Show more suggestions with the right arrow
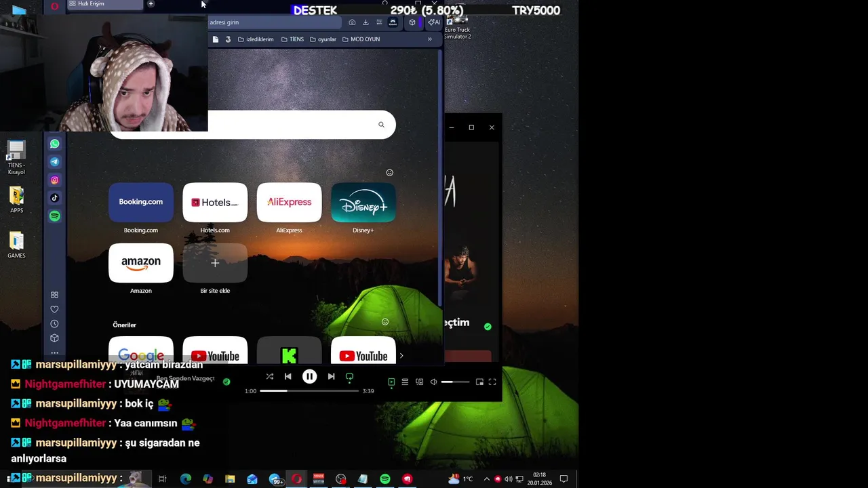 [x=401, y=356]
